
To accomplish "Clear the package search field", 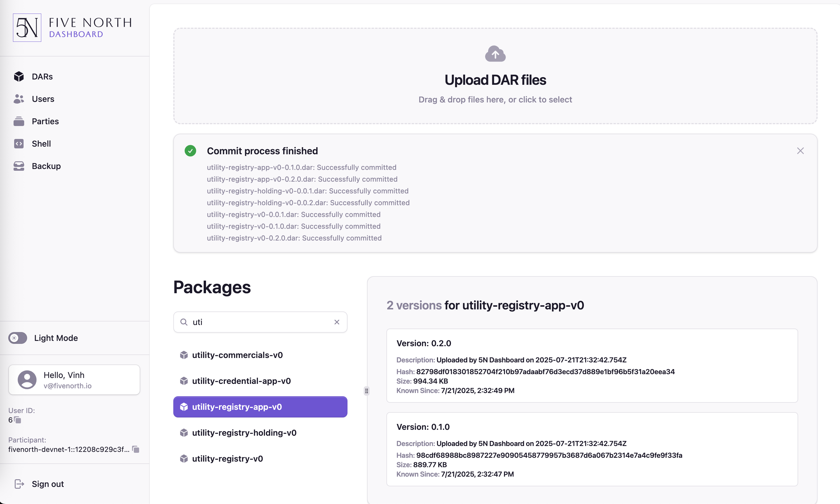I will 337,322.
